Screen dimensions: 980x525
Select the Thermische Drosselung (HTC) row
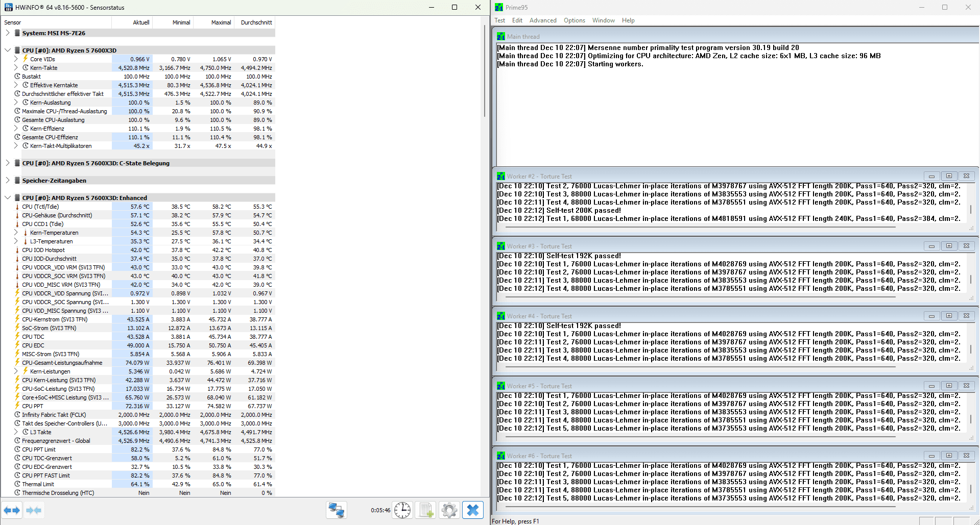(138, 493)
